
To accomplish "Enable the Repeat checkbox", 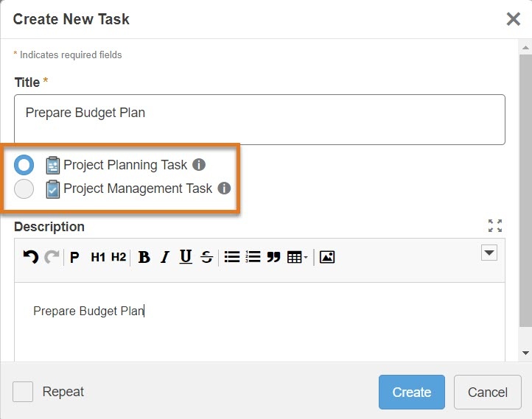I will coord(23,392).
